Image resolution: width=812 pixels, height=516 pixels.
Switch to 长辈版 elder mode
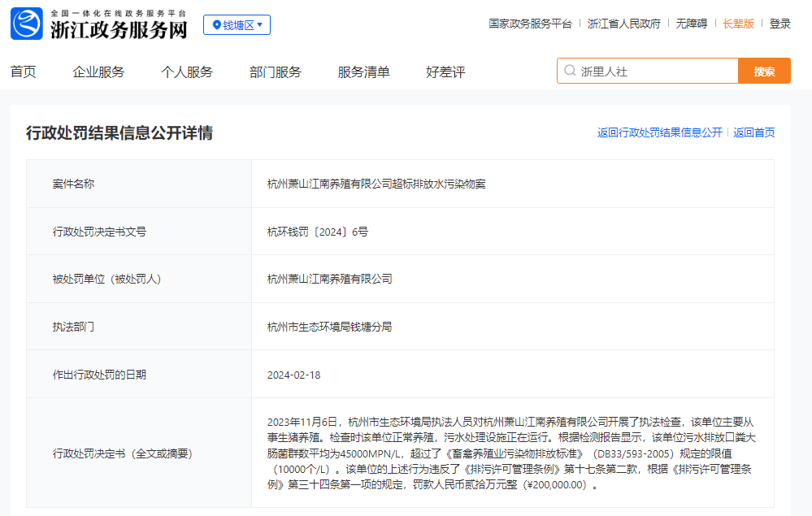tap(739, 24)
